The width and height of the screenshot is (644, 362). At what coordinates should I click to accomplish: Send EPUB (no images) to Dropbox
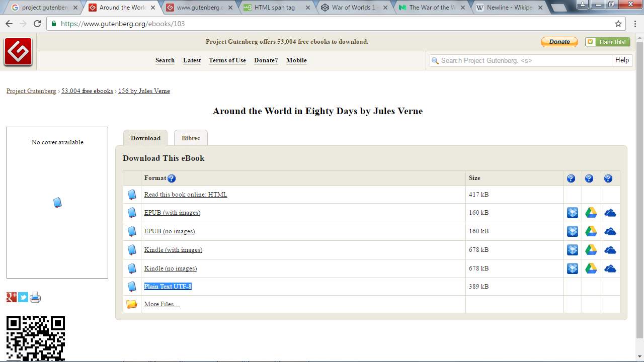573,231
